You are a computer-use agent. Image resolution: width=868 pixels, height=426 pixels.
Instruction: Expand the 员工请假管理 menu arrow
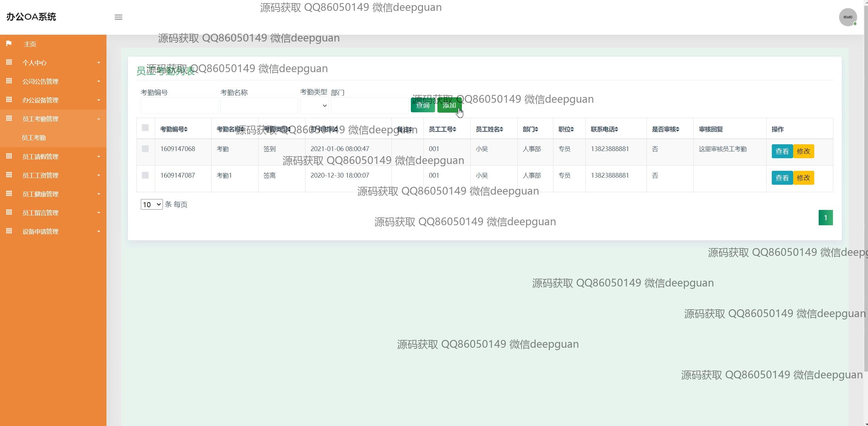tap(99, 157)
